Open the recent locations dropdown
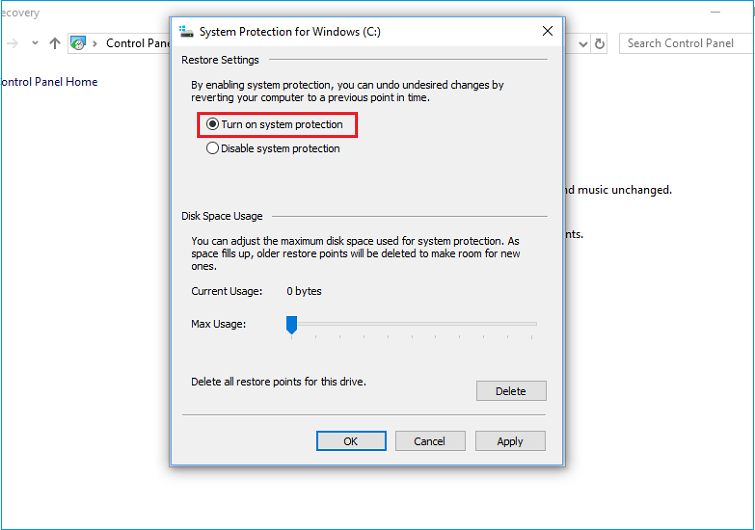 (35, 43)
